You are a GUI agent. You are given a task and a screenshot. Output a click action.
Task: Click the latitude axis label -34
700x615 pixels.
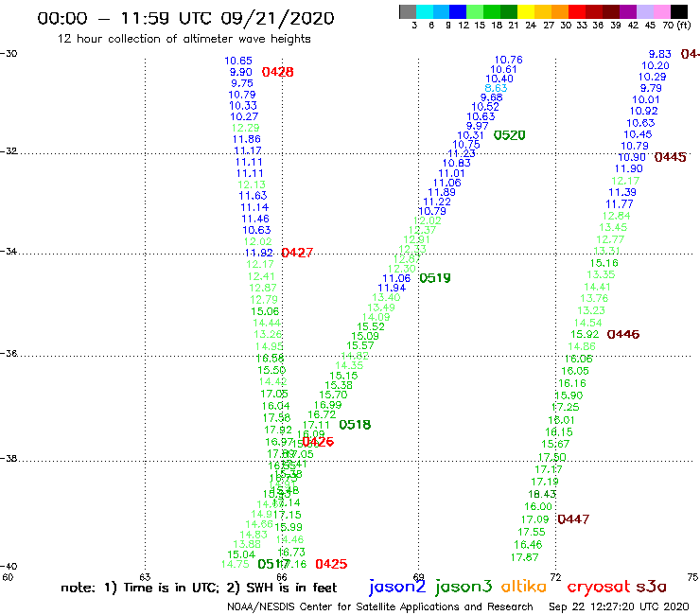point(9,252)
